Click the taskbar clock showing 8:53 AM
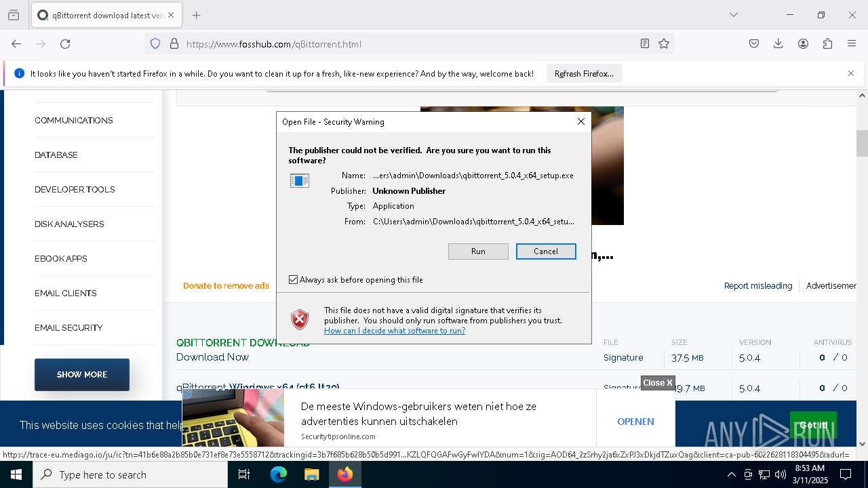Viewport: 868px width, 488px height. coord(809,474)
